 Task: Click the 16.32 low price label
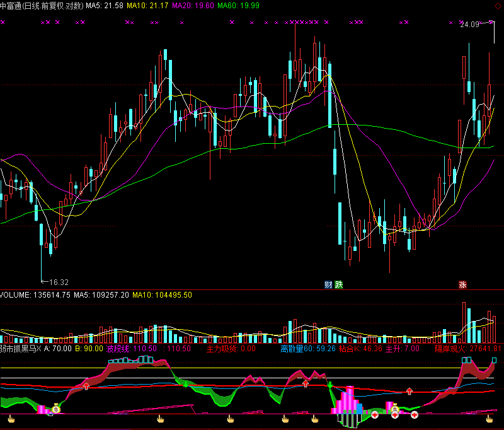(x=59, y=282)
